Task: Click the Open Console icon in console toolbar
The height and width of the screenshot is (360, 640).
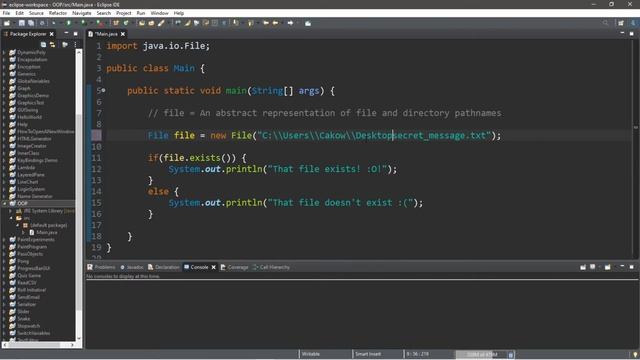Action: [x=607, y=267]
